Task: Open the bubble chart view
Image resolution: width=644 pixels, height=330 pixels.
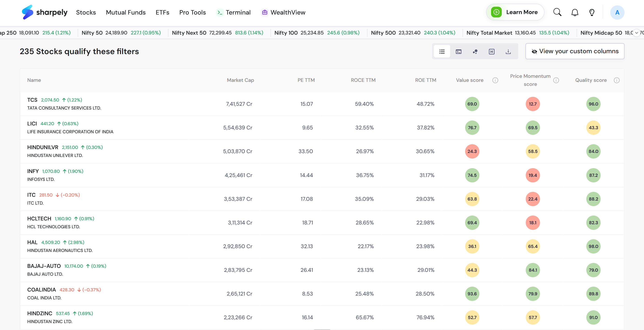Action: 475,51
